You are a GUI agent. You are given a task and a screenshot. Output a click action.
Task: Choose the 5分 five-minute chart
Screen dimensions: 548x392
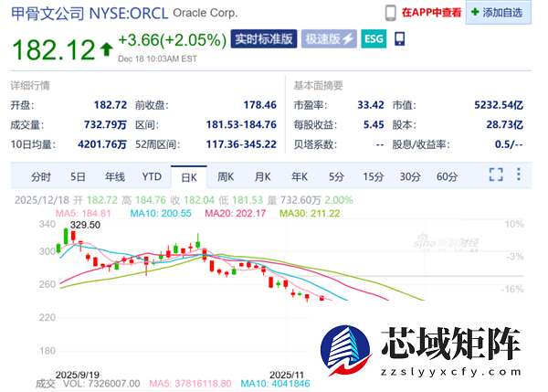[337, 175]
